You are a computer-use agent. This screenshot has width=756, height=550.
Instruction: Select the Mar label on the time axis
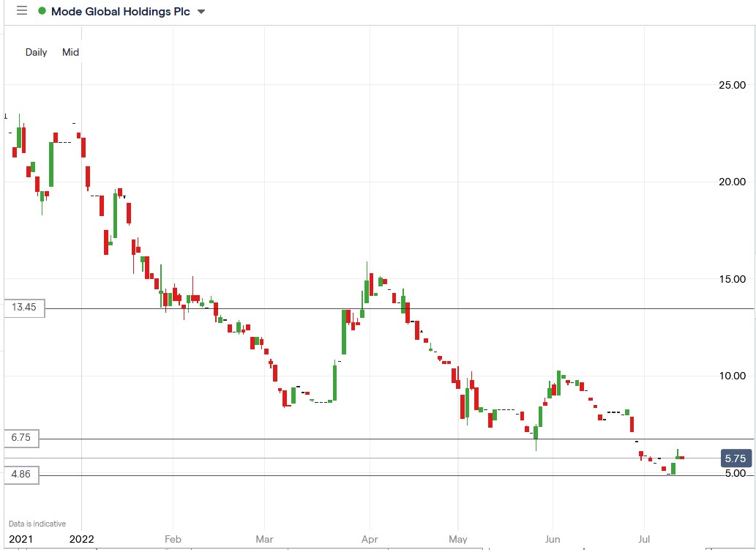(264, 539)
